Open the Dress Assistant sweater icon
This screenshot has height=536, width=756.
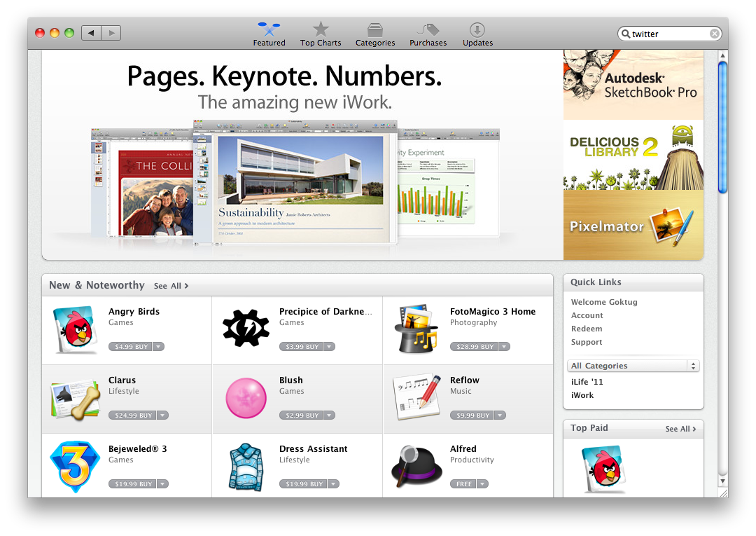[x=246, y=467]
